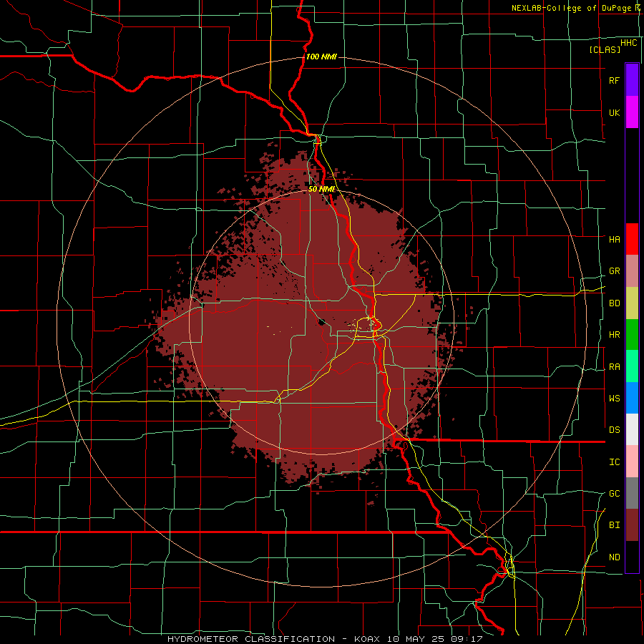644x644 pixels.
Task: Click the BD legend label
Action: pyautogui.click(x=614, y=303)
